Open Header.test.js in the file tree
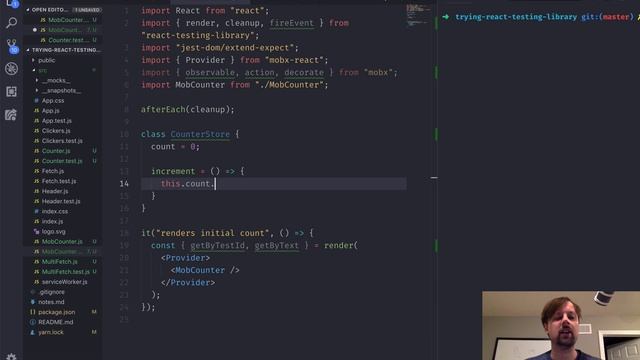 coord(61,201)
